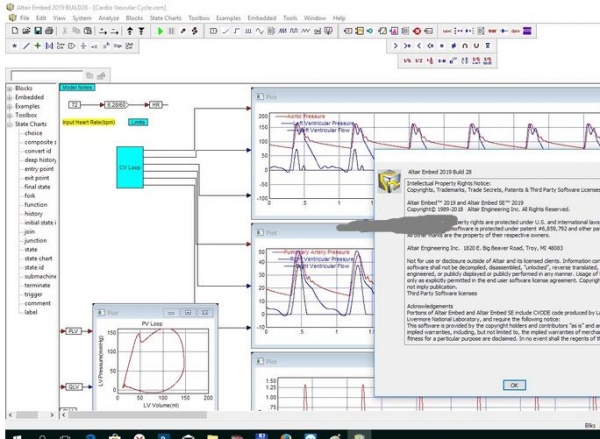Select 'final state' tree item

click(37, 187)
